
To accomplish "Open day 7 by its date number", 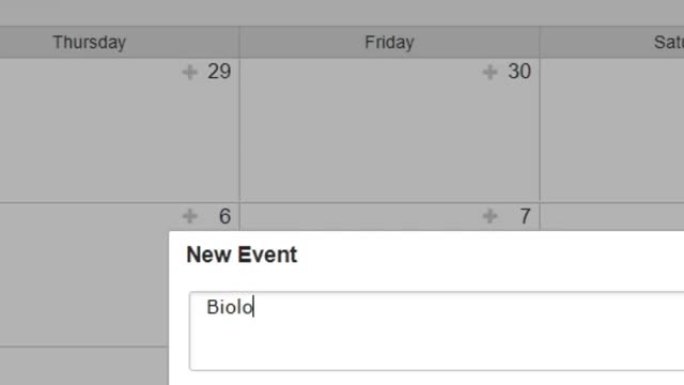I will coord(525,216).
